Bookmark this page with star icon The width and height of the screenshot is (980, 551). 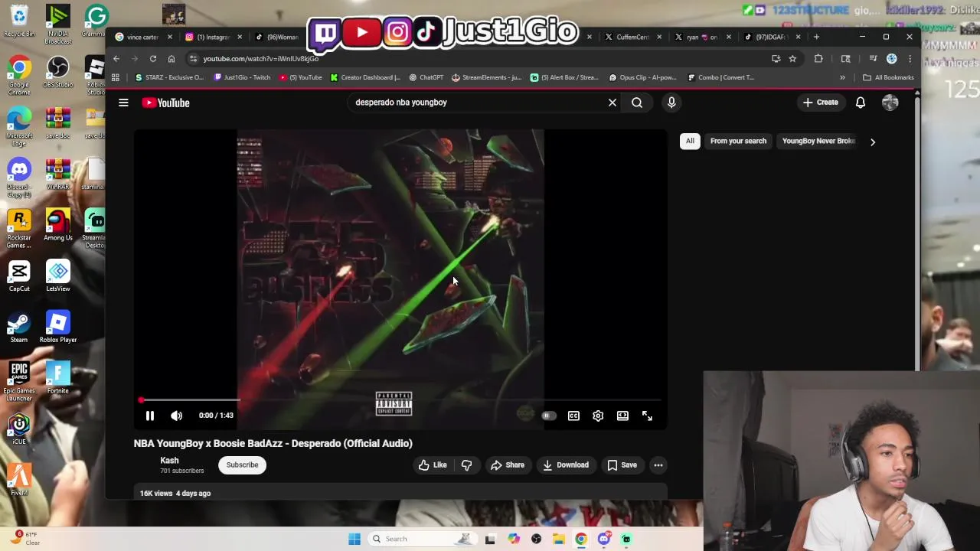(792, 59)
